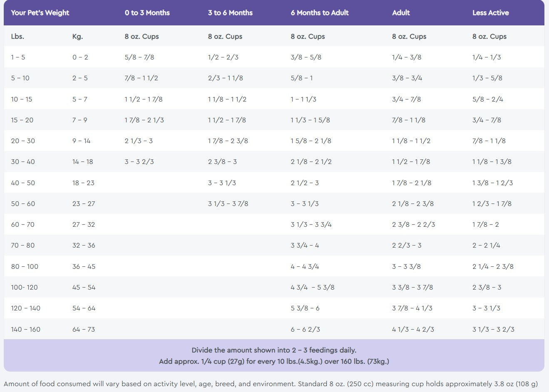549x392 pixels.
Task: Select the '140 – 160' lbs weight cell
Action: point(26,329)
